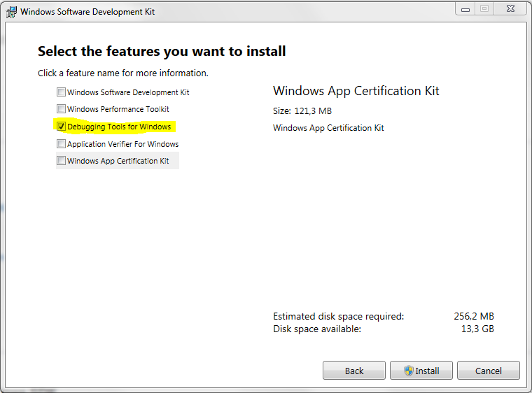Select the Windows App Certification Kit label
Viewport: 532px width, 393px height.
click(118, 161)
